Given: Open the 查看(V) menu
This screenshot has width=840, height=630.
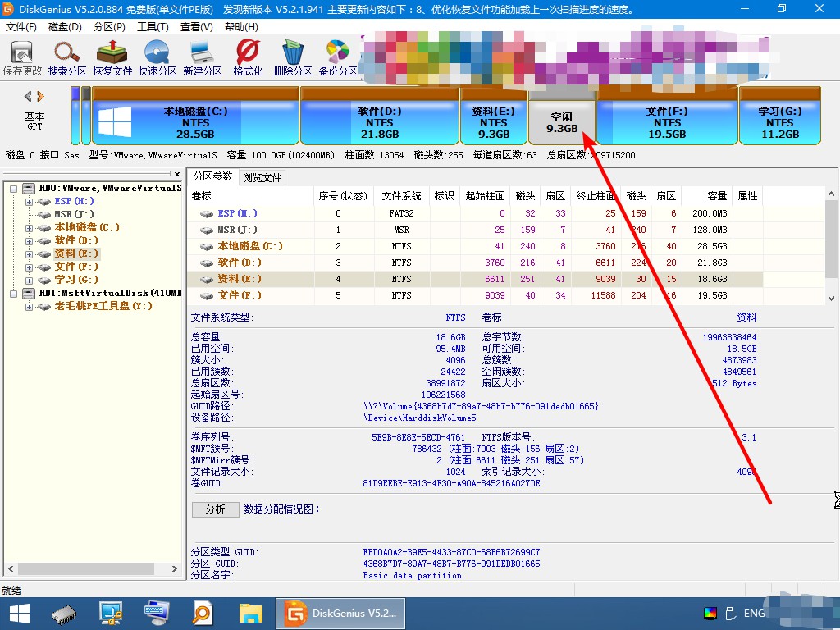Looking at the screenshot, I should click(x=197, y=27).
